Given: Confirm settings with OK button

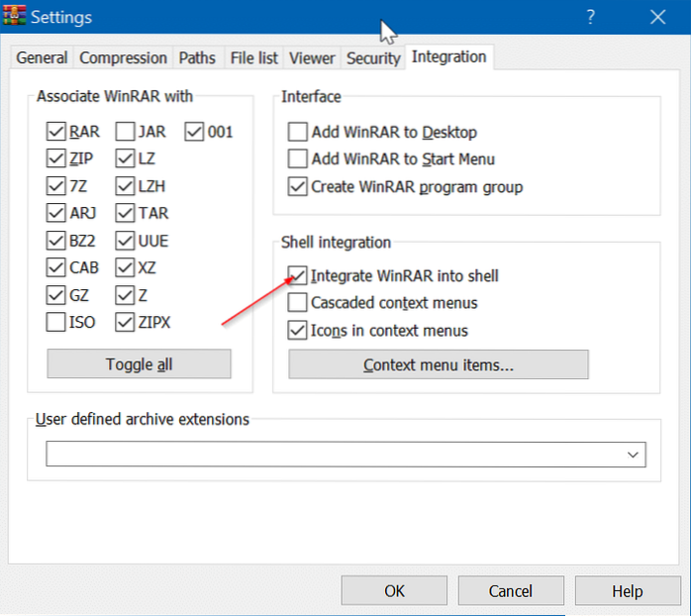Looking at the screenshot, I should [x=394, y=591].
